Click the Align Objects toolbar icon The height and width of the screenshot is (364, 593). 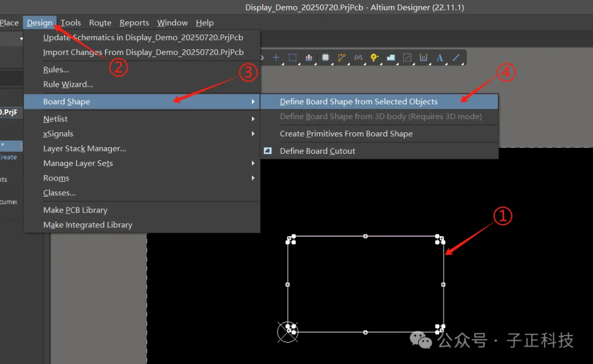tap(309, 58)
